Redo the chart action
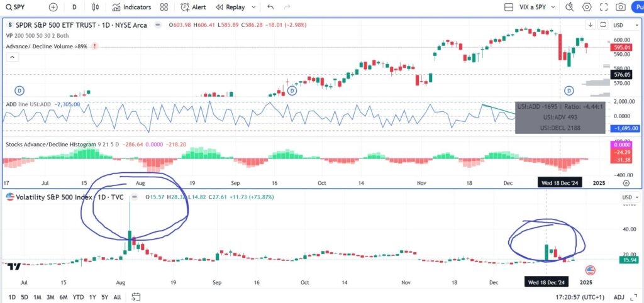Image resolution: width=644 pixels, height=303 pixels. 287,7
